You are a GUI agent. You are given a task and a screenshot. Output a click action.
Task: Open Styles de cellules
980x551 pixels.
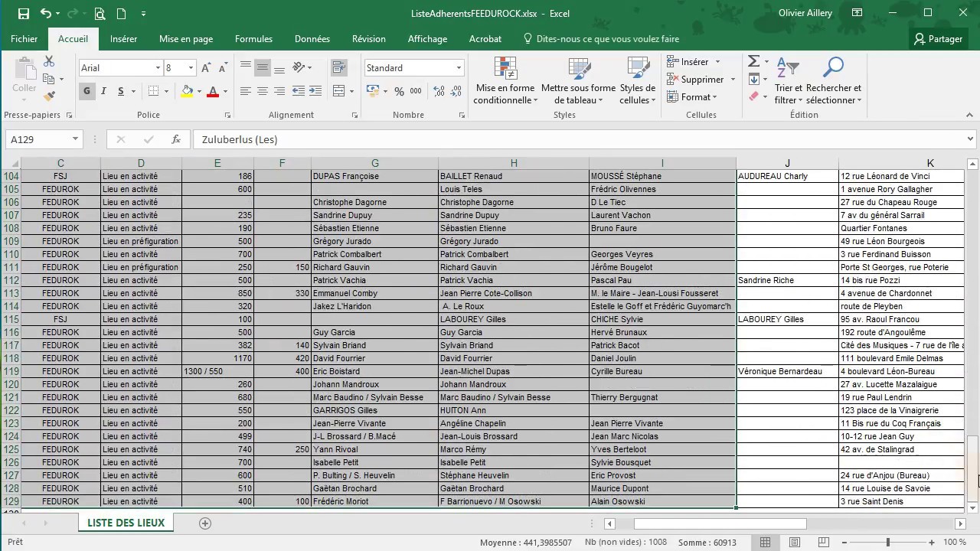tap(637, 80)
